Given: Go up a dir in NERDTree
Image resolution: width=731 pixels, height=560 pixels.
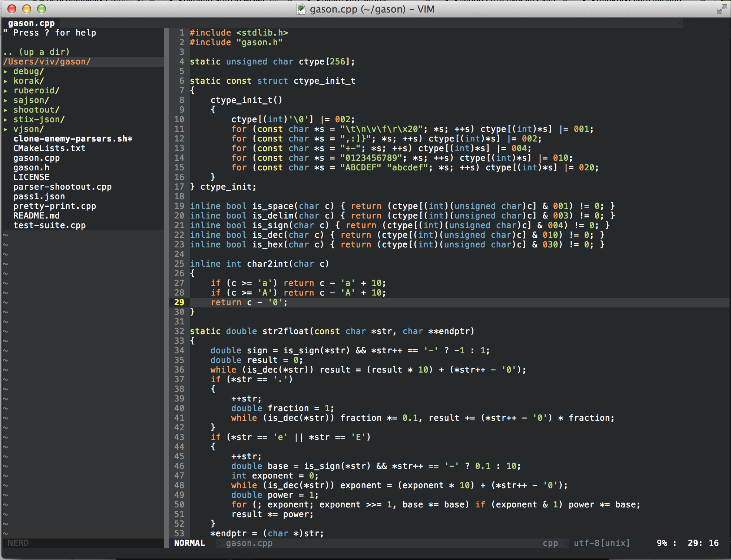Looking at the screenshot, I should 36,52.
